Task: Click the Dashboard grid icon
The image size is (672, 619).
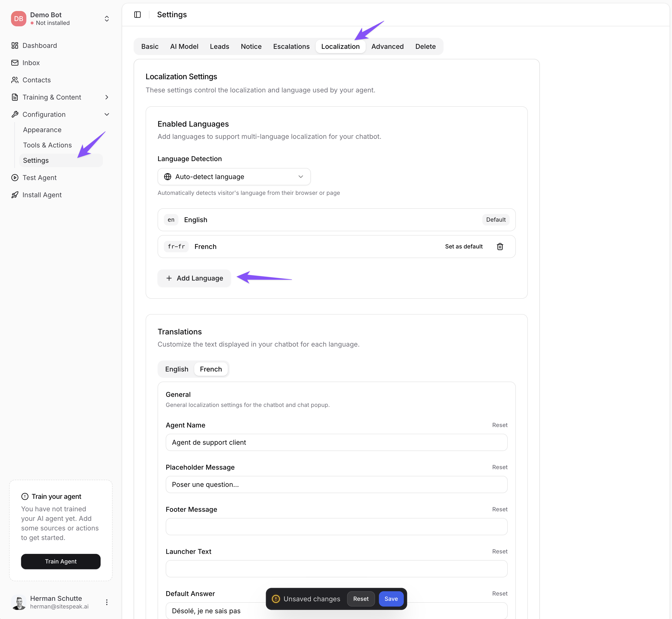Action: pos(15,45)
